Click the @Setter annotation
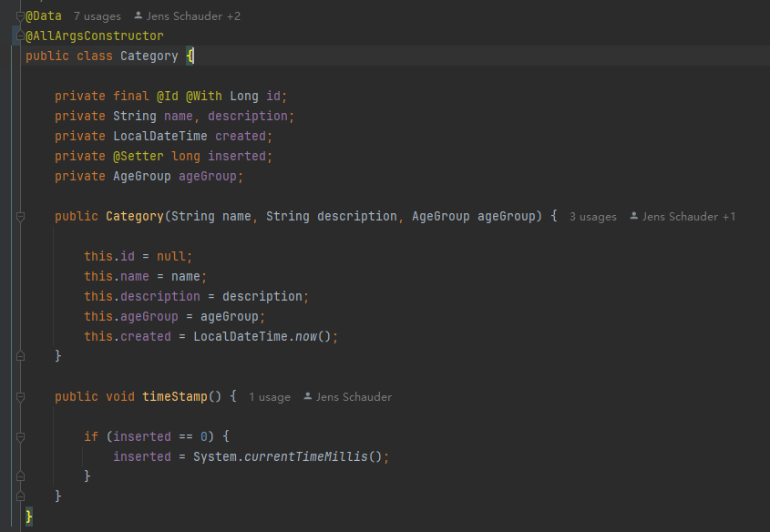The image size is (770, 532). 139,156
